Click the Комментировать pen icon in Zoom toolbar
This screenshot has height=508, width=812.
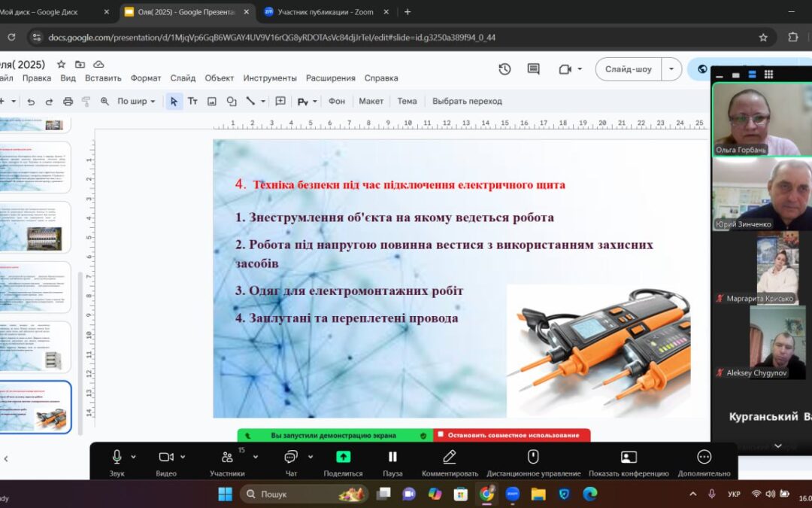(449, 456)
